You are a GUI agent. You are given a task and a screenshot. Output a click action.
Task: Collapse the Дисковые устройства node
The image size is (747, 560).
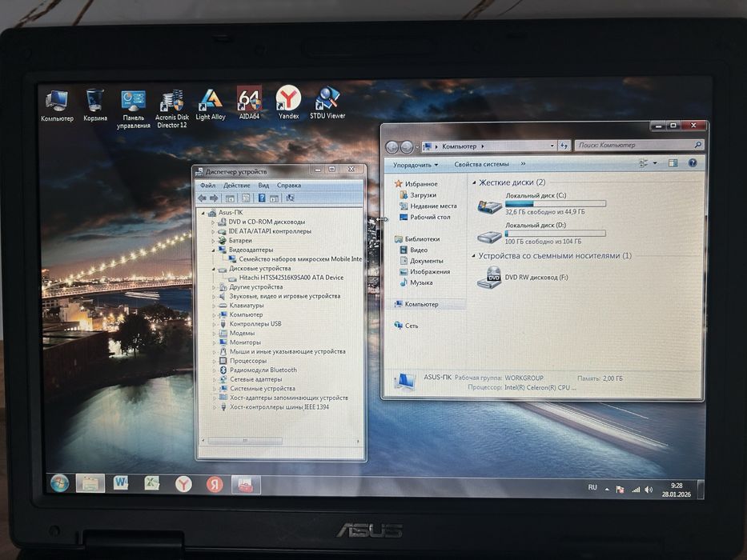click(x=213, y=269)
